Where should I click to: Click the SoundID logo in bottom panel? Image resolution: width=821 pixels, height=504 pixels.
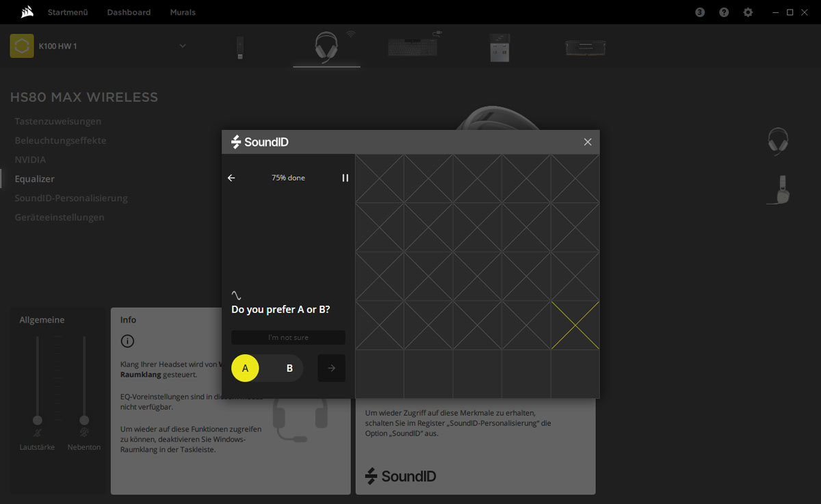[401, 476]
